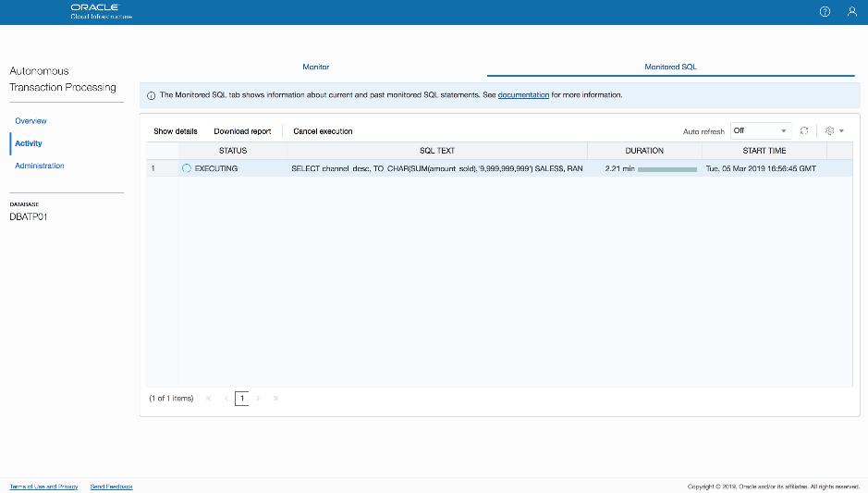Click the (1 of 1 items) label

pyautogui.click(x=171, y=399)
